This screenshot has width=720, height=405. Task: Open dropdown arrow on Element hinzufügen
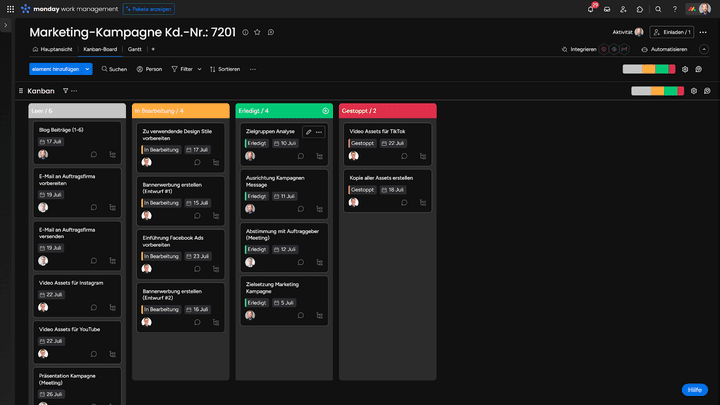[x=87, y=69]
